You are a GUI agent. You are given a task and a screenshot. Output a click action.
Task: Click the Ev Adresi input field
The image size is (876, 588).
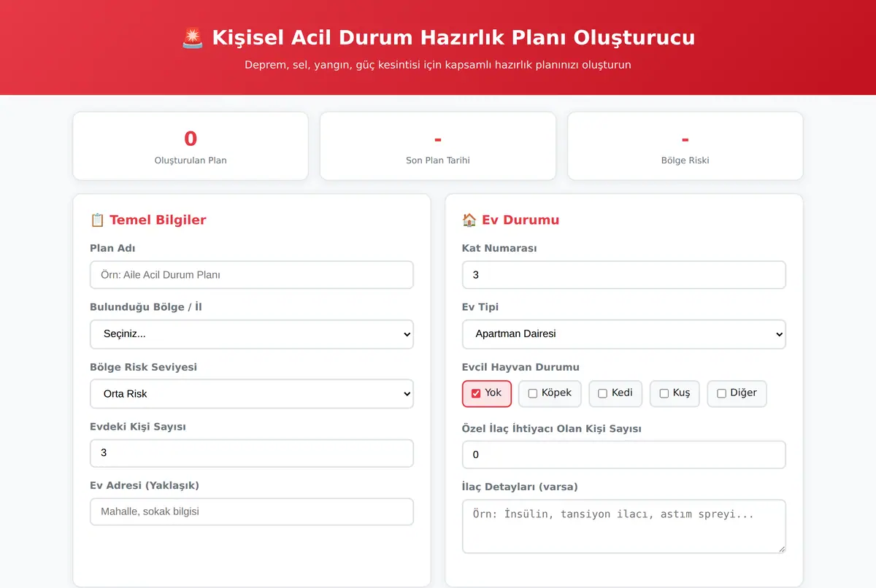point(252,512)
